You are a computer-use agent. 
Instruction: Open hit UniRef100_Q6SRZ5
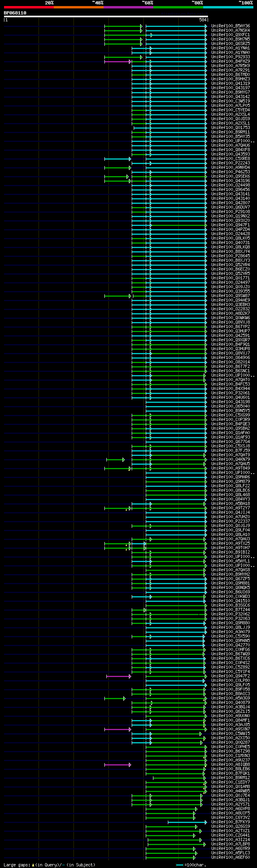click(x=230, y=43)
